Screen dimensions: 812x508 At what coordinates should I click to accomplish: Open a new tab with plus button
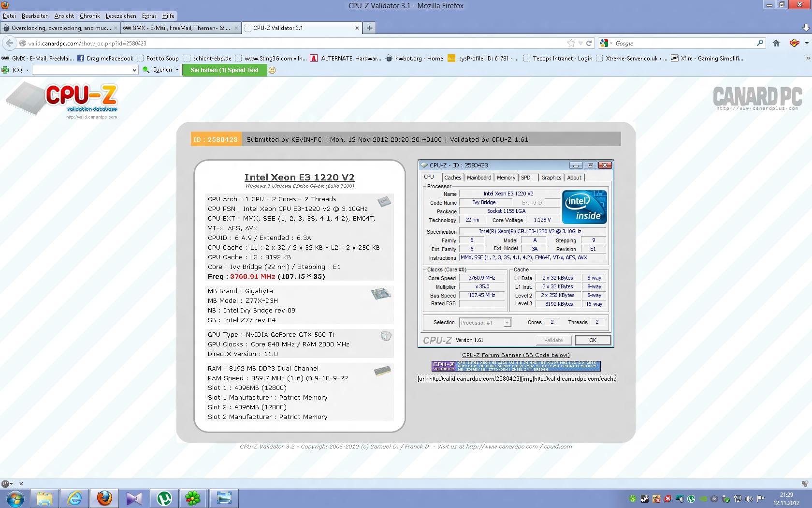coord(369,28)
